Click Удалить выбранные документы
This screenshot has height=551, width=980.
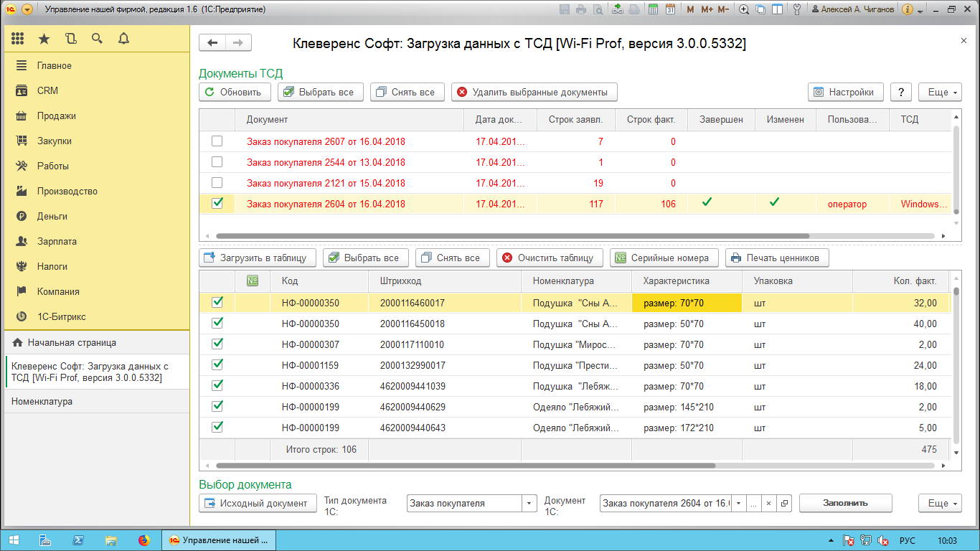[534, 92]
